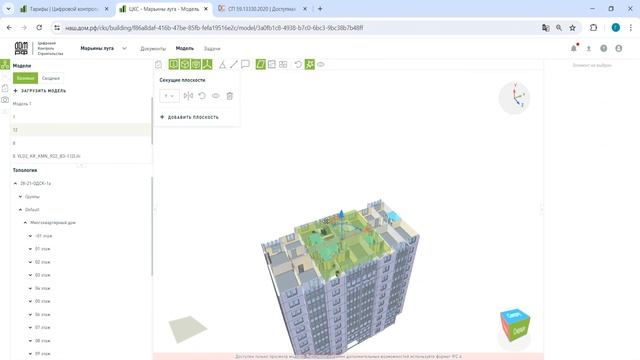The image size is (640, 360).
Task: Open the comment speech-bubble tool
Action: (245, 64)
